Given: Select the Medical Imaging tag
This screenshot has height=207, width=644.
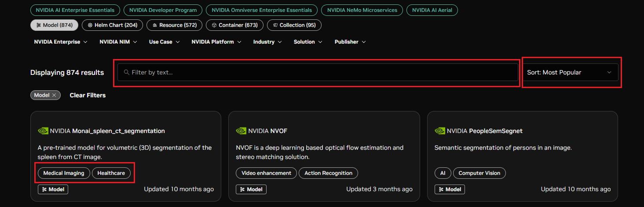Looking at the screenshot, I should pyautogui.click(x=64, y=173).
